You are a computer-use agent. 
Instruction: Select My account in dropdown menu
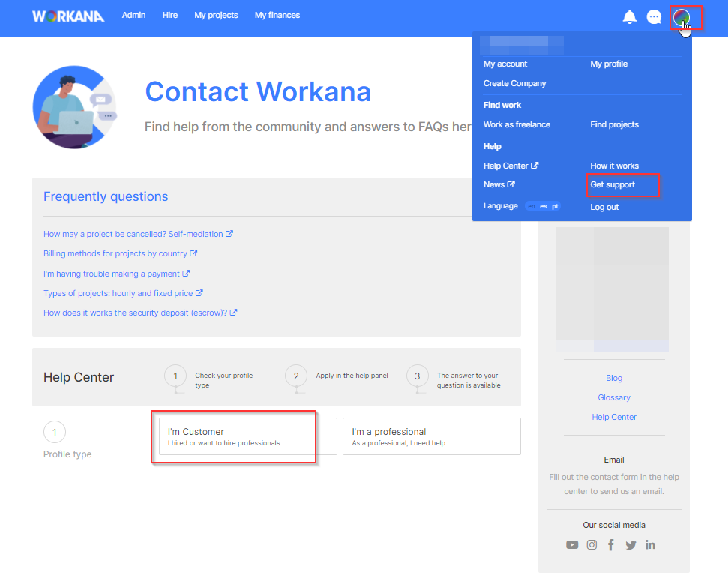click(505, 64)
